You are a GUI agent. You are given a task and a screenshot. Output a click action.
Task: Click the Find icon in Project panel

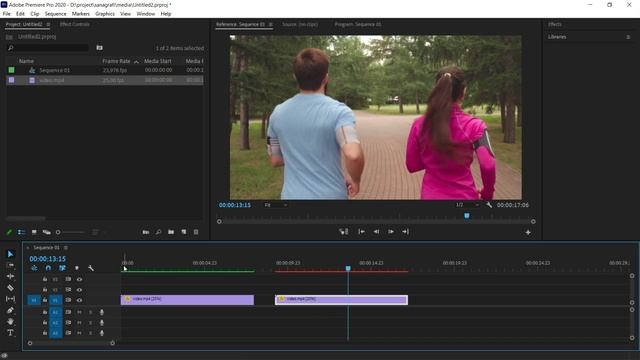point(158,232)
